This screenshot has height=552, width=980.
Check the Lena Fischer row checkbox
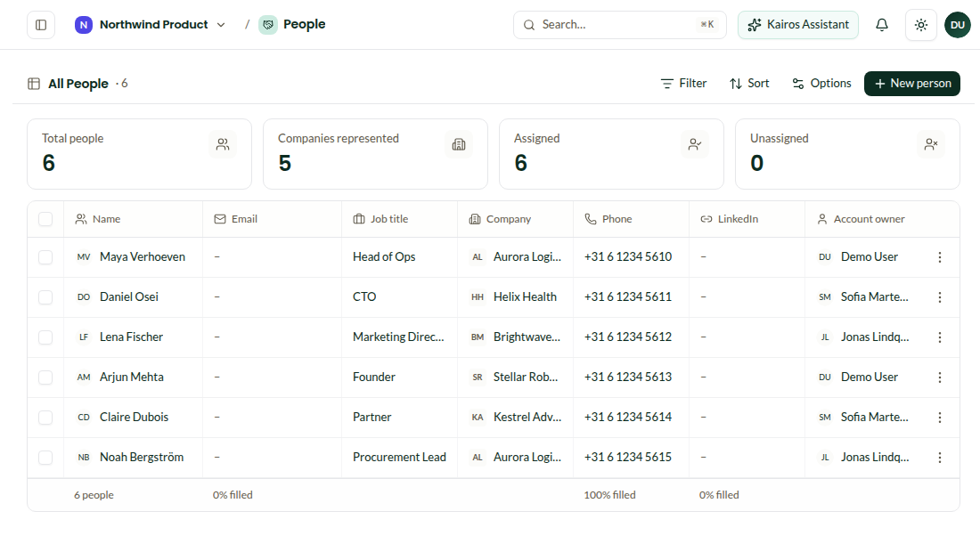(x=45, y=337)
